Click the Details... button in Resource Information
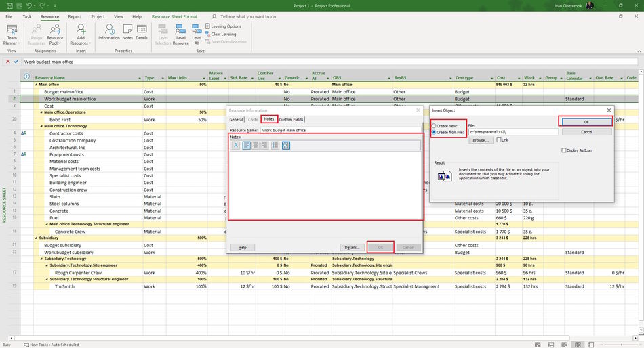This screenshot has height=348, width=644. 352,247
